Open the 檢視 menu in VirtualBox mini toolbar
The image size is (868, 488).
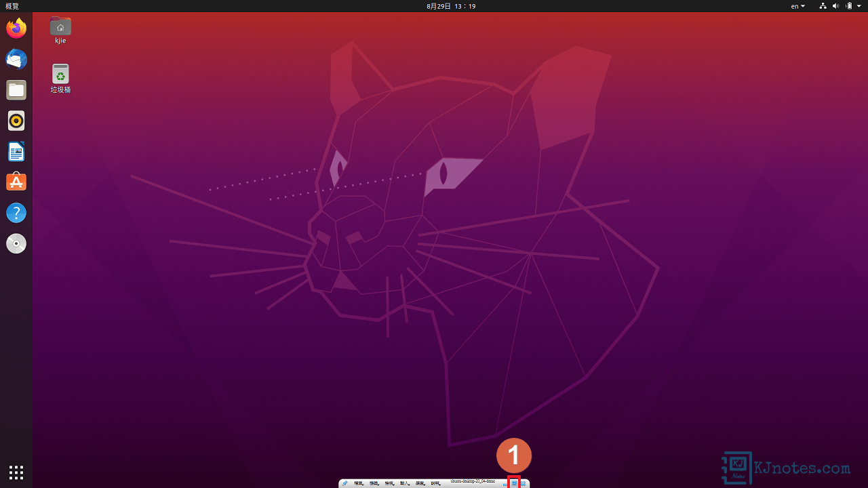(389, 483)
